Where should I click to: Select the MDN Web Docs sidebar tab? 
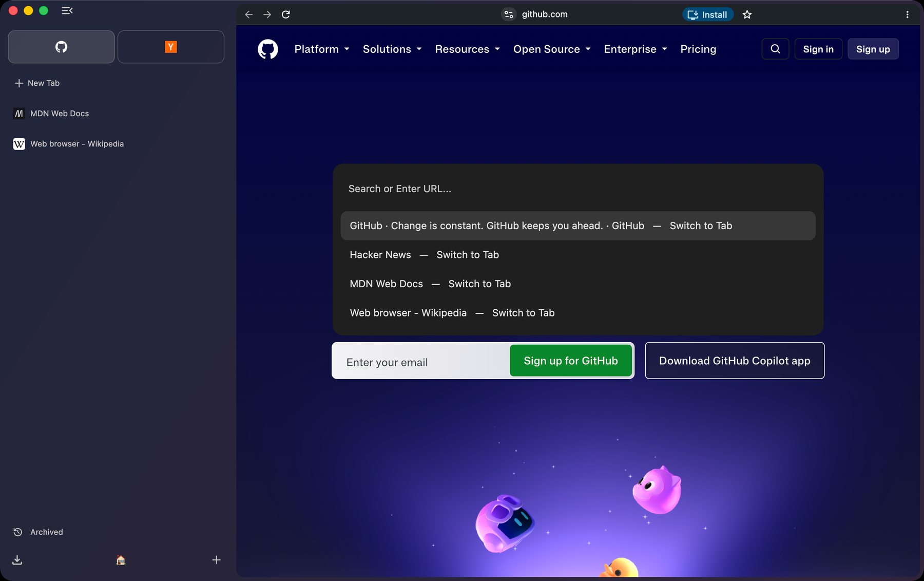pos(118,114)
